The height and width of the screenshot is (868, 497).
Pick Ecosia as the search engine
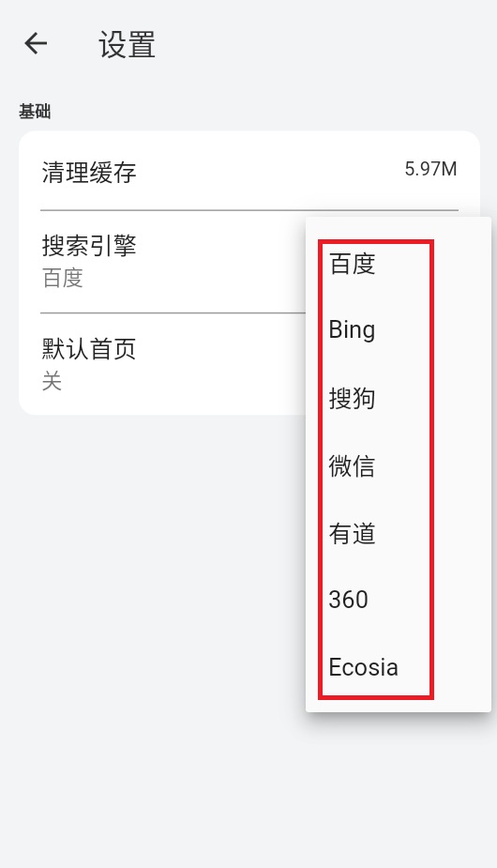363,667
